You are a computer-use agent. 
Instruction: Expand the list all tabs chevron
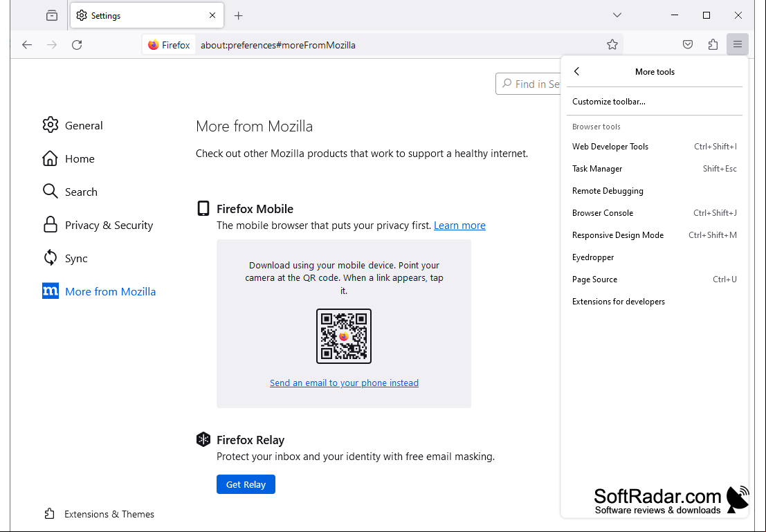[x=617, y=15]
